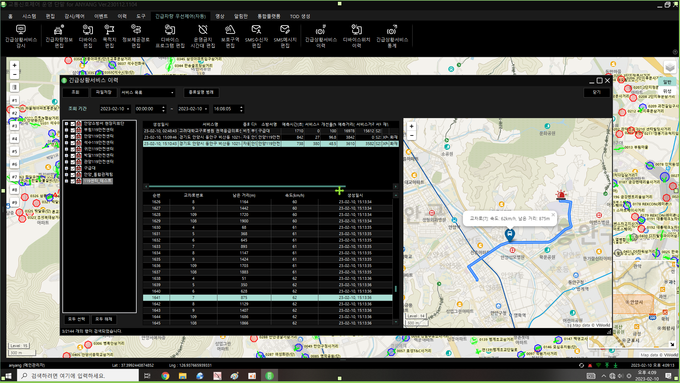Open 긴급상황서비스 통계 statistics icon
The width and height of the screenshot is (680, 383).
coord(392,36)
